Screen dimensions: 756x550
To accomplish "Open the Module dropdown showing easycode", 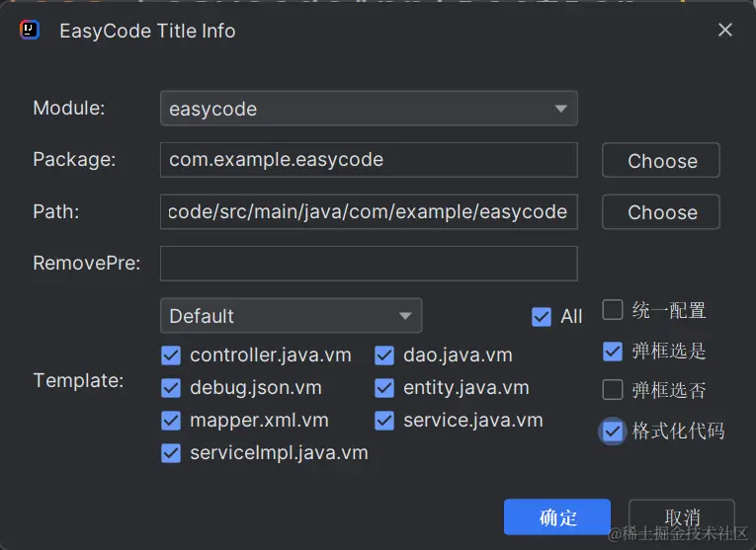I will pos(369,109).
